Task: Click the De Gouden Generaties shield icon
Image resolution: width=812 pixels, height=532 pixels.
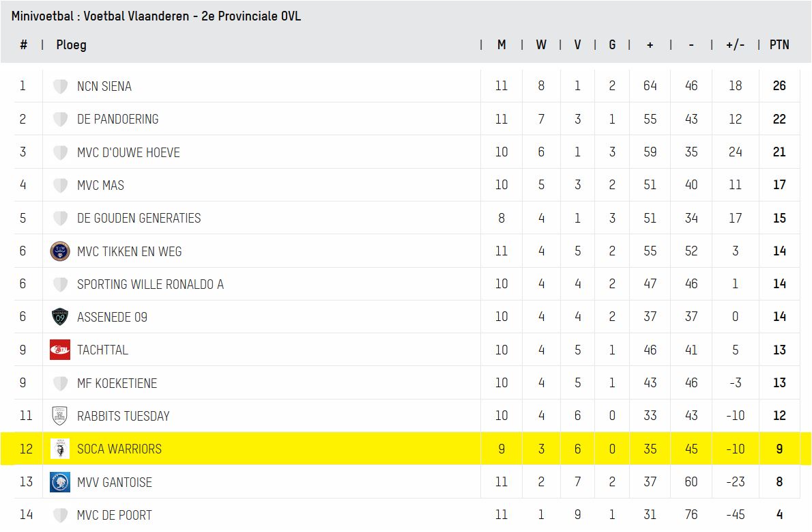Action: [x=60, y=219]
